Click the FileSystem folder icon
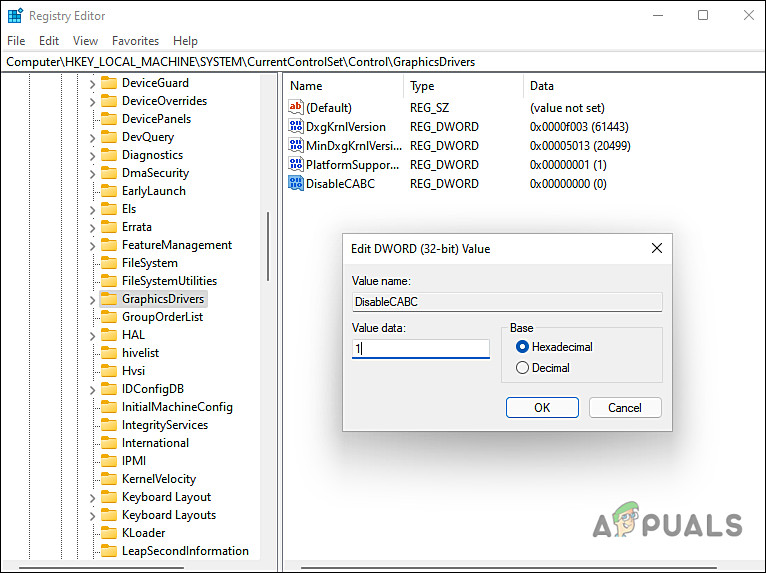This screenshot has width=766, height=573. coord(109,263)
